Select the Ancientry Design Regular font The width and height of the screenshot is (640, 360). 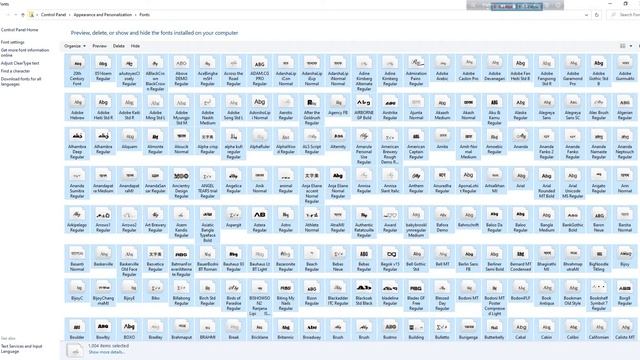[181, 183]
